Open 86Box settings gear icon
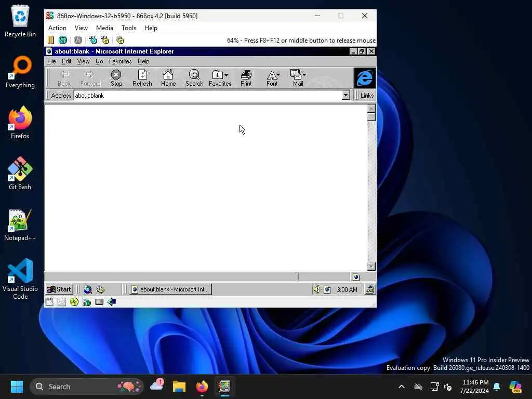This screenshot has height=399, width=532. pyautogui.click(x=120, y=40)
